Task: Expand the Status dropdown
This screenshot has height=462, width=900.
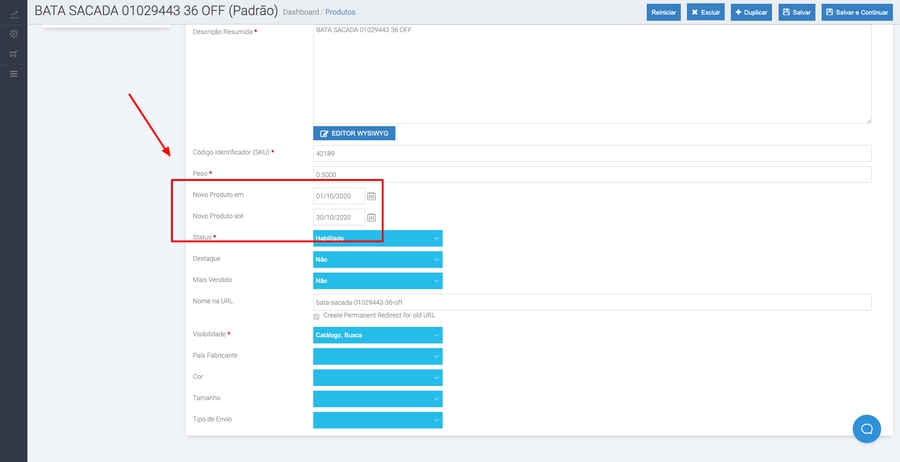Action: [377, 238]
